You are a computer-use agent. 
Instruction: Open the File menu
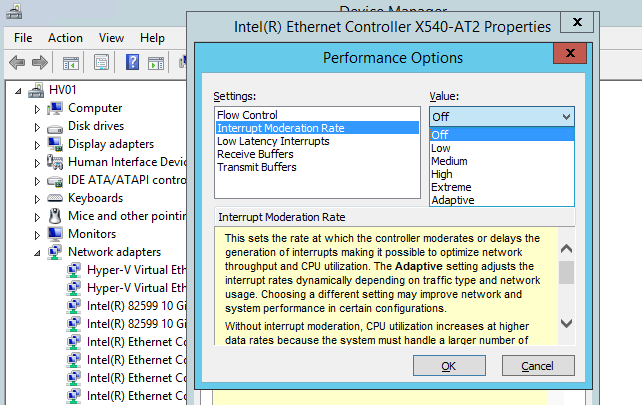click(x=23, y=38)
